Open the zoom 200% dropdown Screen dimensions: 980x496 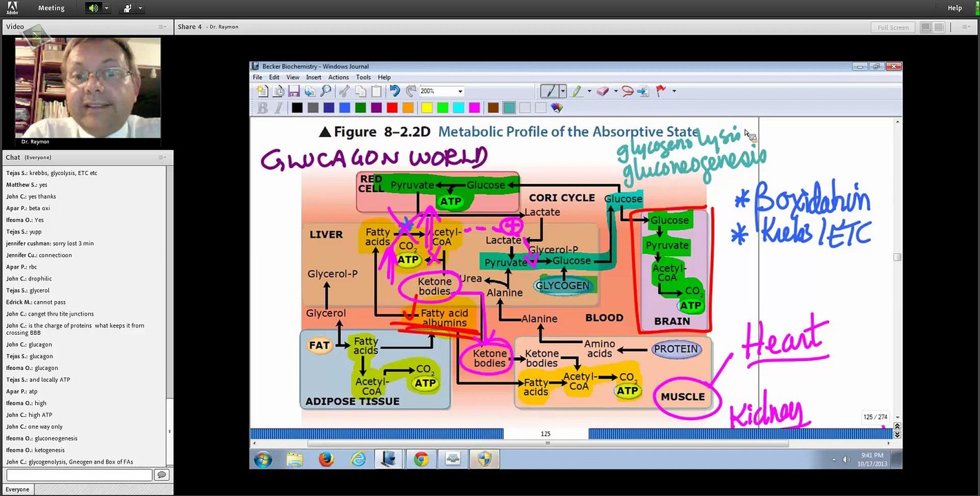(x=460, y=91)
